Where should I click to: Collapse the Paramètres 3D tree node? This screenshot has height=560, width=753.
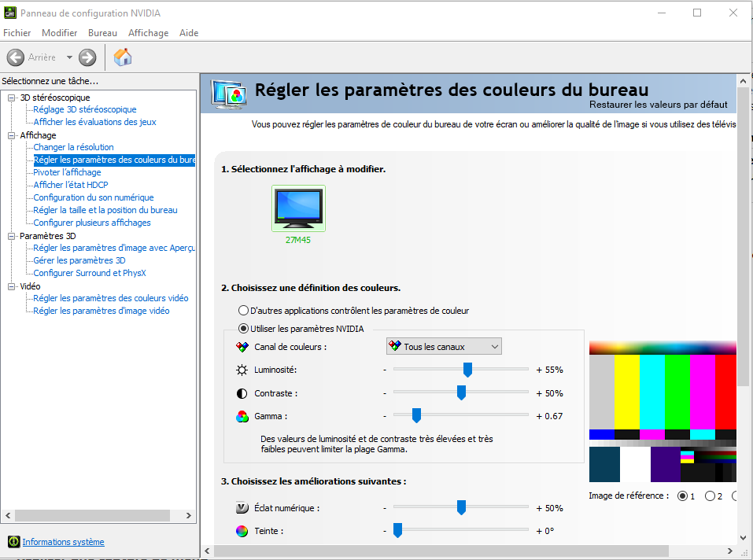pyautogui.click(x=12, y=236)
